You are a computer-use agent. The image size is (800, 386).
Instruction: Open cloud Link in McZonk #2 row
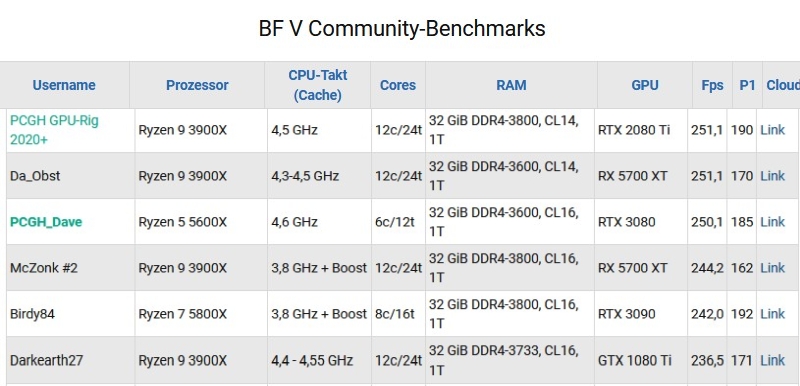[x=772, y=268]
